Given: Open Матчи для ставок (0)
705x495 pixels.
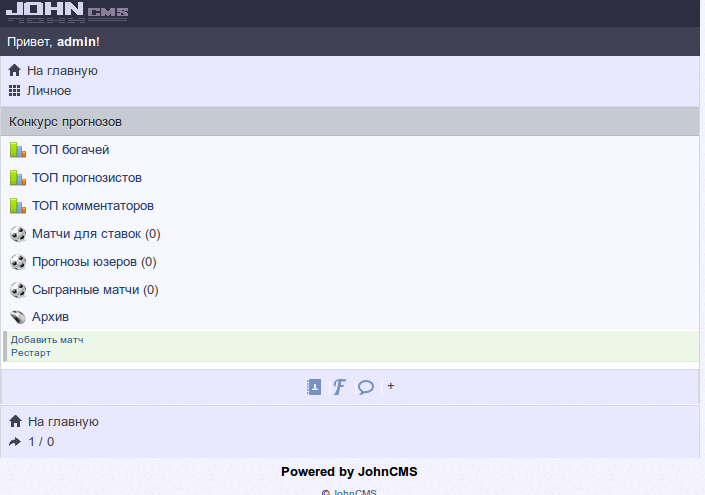Looking at the screenshot, I should click(96, 234).
